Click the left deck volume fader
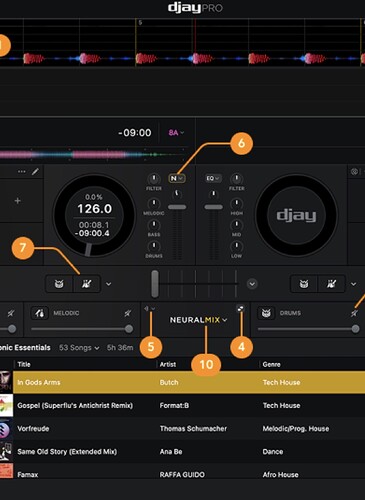The height and width of the screenshot is (500, 365). click(x=177, y=207)
